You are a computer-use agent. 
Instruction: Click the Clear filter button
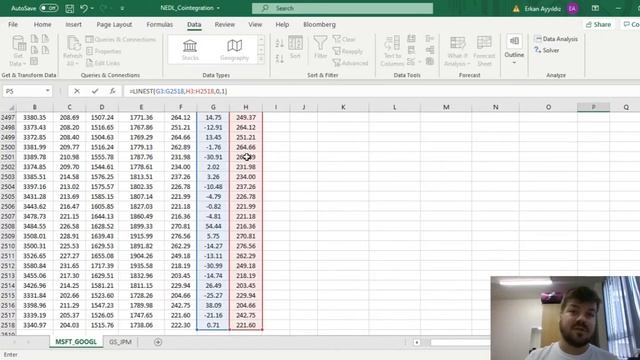[x=344, y=39]
